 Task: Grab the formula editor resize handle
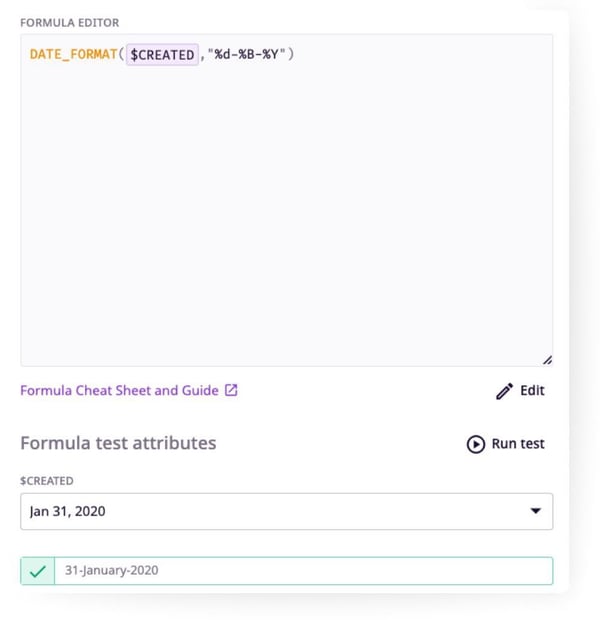pyautogui.click(x=547, y=360)
